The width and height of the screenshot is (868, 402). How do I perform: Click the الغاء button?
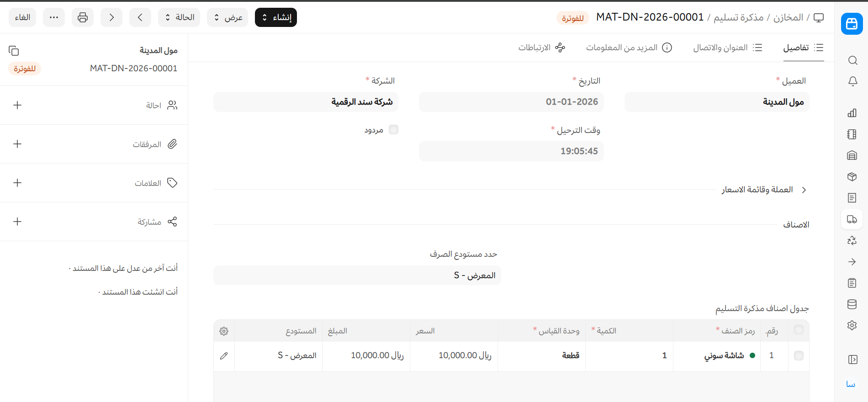[x=22, y=17]
